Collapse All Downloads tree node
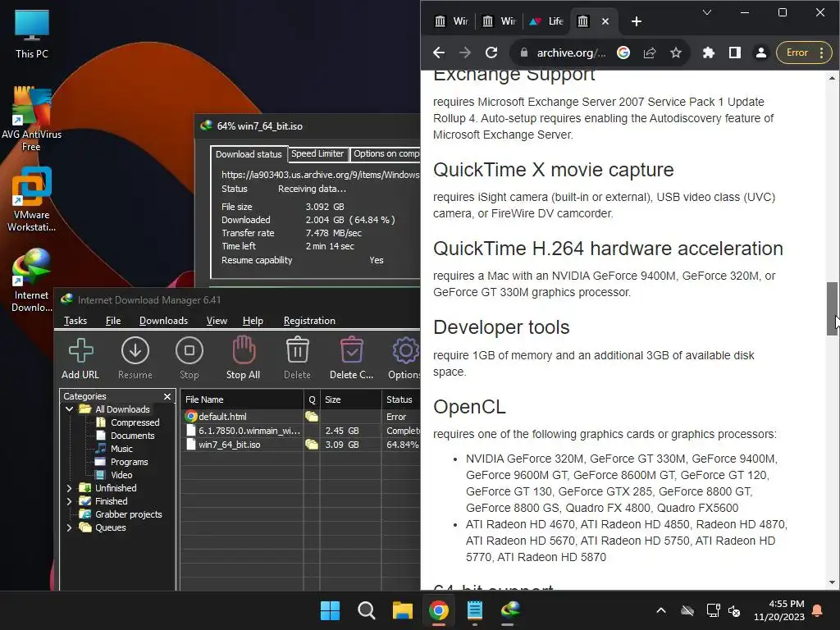This screenshot has width=840, height=630. (69, 409)
